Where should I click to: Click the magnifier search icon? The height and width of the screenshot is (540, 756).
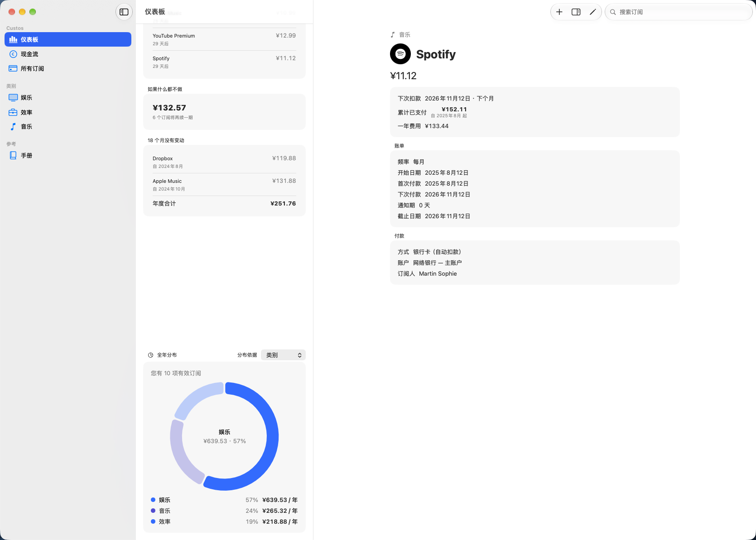point(613,12)
